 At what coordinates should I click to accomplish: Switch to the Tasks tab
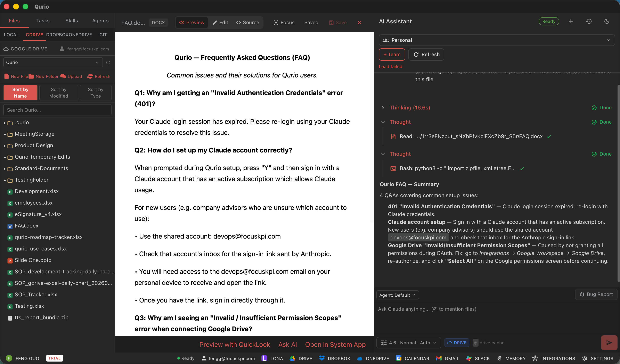pyautogui.click(x=43, y=21)
